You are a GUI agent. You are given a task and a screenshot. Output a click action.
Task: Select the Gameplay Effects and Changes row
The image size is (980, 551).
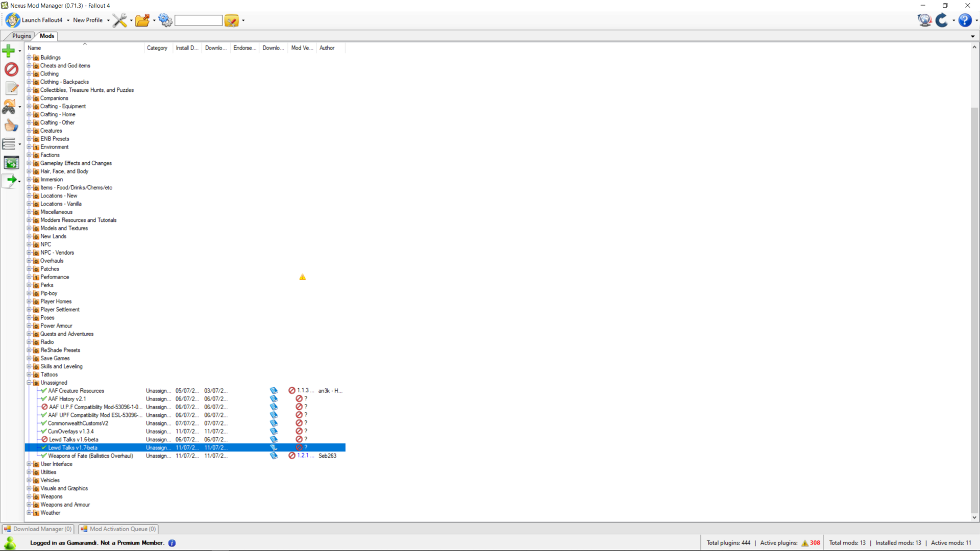(76, 163)
